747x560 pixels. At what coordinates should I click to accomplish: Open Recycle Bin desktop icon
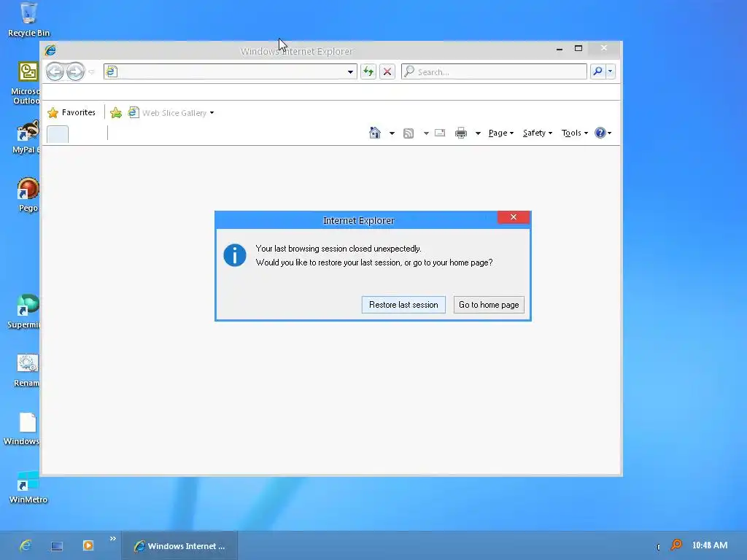click(x=28, y=20)
